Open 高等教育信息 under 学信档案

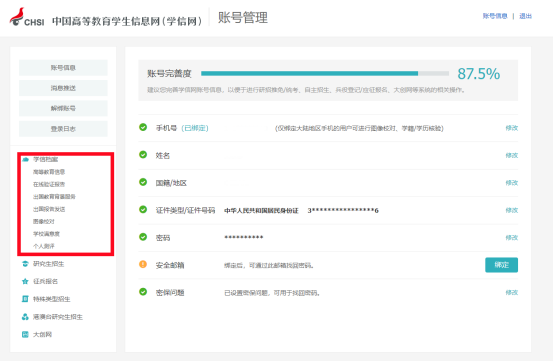click(49, 172)
